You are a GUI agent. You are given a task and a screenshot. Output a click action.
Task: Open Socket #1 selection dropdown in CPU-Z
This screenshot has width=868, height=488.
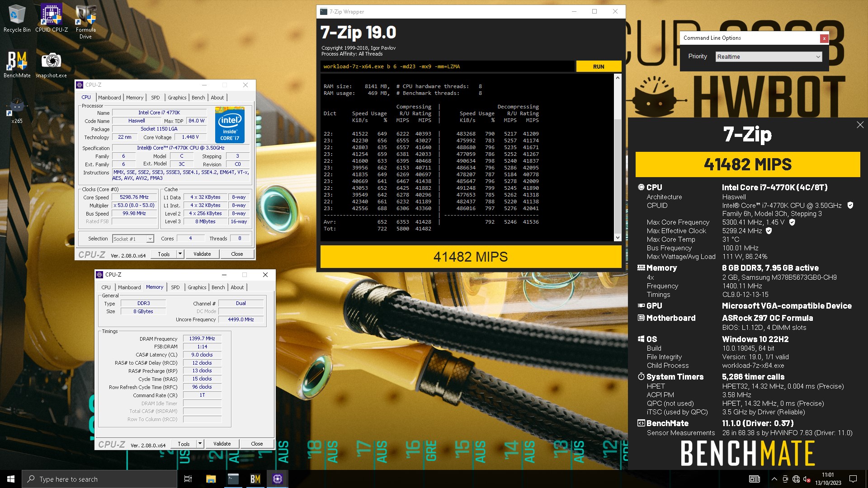coord(133,239)
